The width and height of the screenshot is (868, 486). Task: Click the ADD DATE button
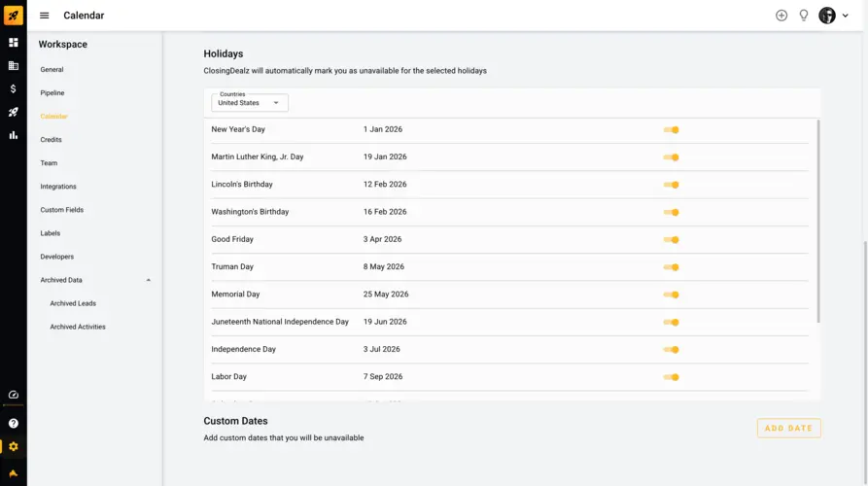789,428
